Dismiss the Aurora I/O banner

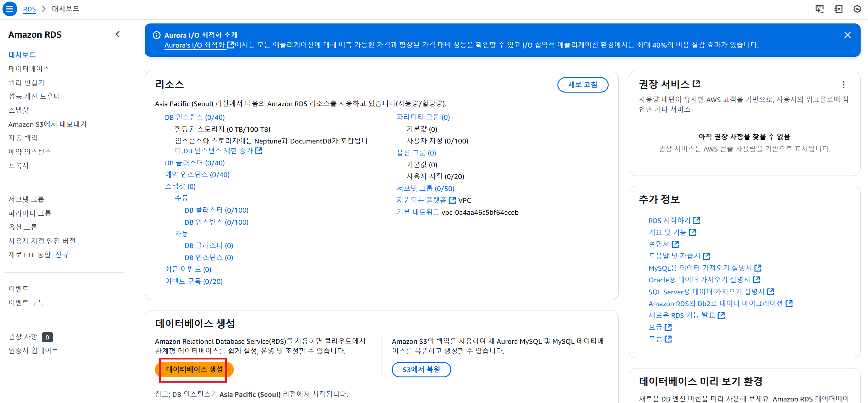tap(847, 35)
